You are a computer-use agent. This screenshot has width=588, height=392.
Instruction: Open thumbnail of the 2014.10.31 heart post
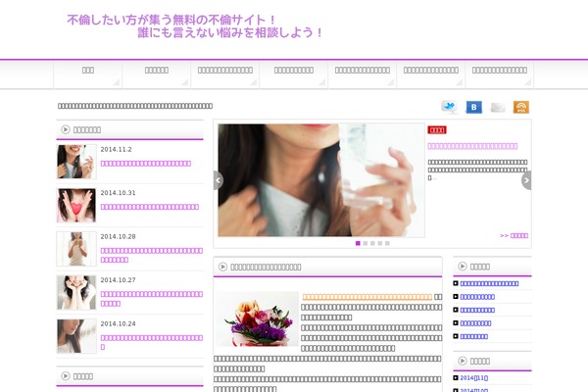pyautogui.click(x=76, y=205)
